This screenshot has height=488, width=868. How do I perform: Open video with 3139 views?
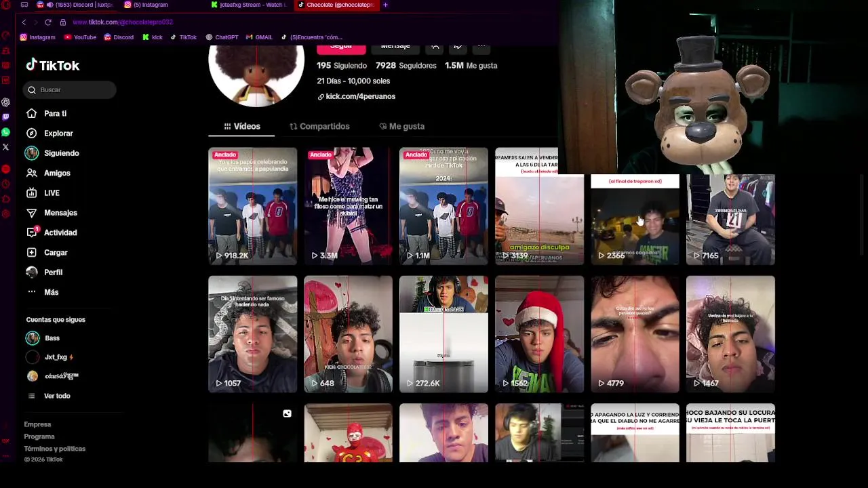(x=539, y=206)
